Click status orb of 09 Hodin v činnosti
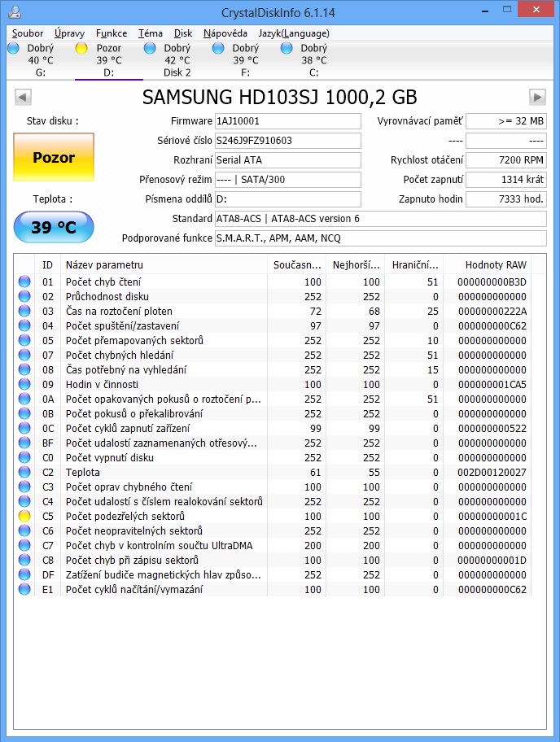The height and width of the screenshot is (742, 560). [24, 384]
